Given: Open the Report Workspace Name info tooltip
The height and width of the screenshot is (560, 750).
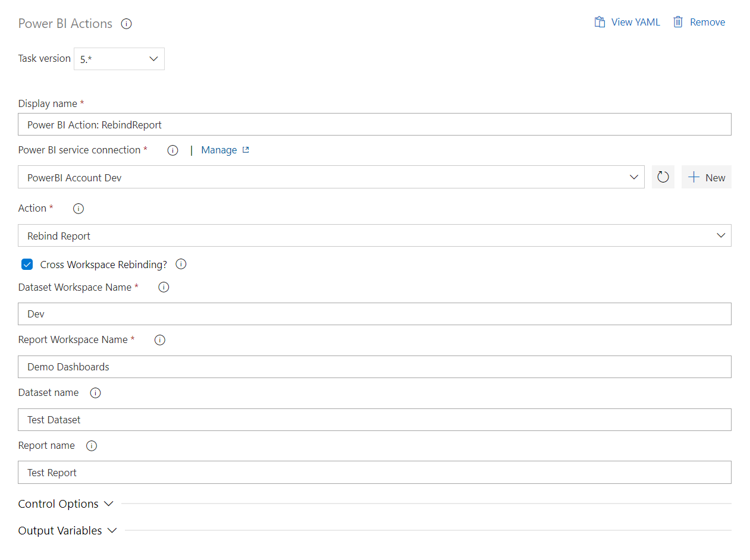Looking at the screenshot, I should [x=159, y=339].
